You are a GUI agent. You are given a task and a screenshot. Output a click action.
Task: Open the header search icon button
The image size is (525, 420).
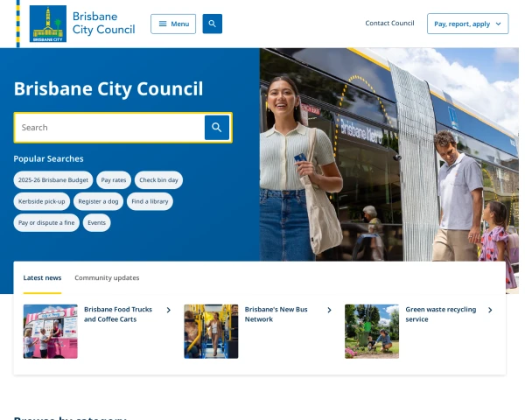pos(213,24)
